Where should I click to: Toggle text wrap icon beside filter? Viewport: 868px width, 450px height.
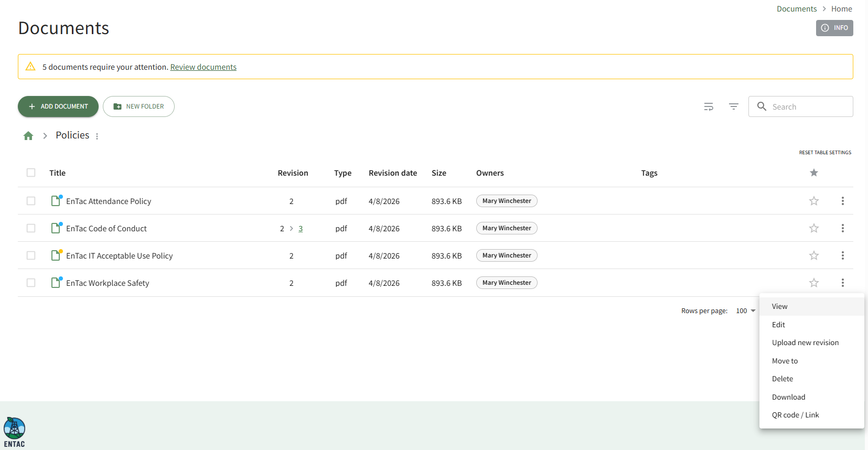tap(709, 106)
